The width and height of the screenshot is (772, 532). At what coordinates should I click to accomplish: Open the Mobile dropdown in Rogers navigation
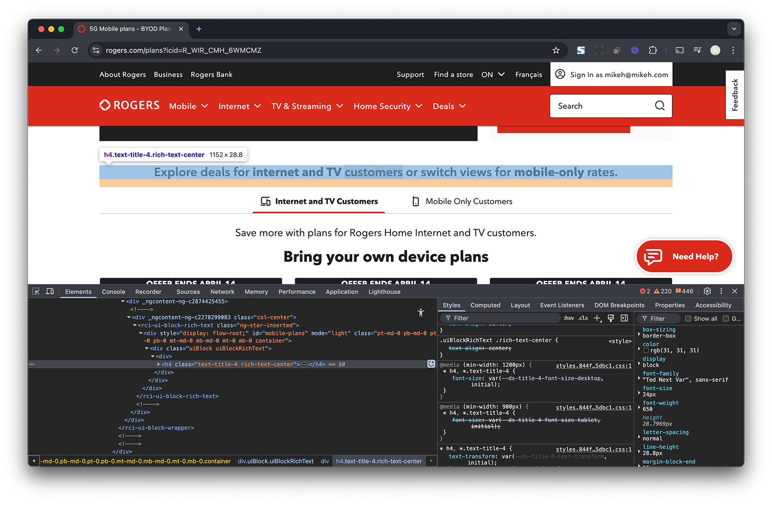189,106
